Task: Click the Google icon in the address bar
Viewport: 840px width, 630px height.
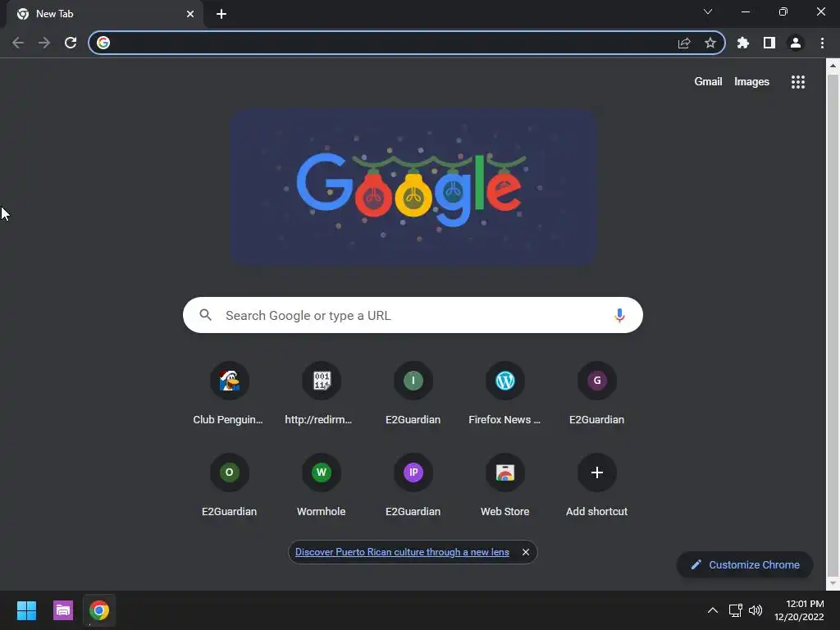Action: click(x=103, y=43)
